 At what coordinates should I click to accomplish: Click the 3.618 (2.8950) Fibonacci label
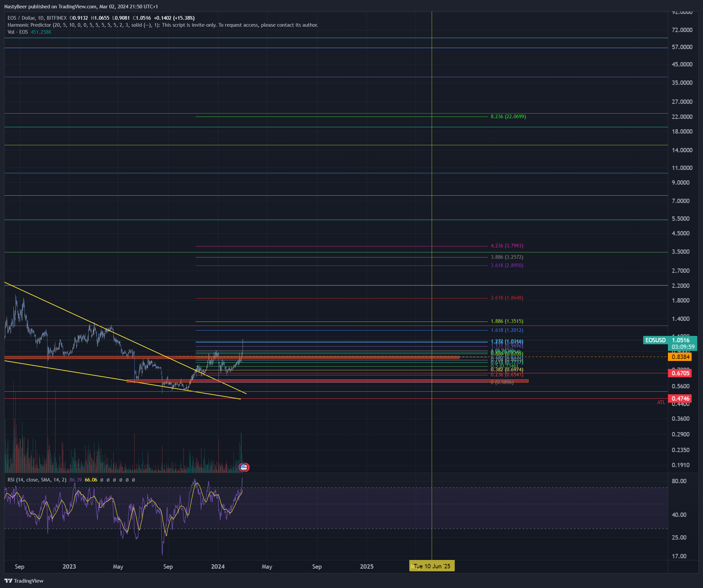507,265
